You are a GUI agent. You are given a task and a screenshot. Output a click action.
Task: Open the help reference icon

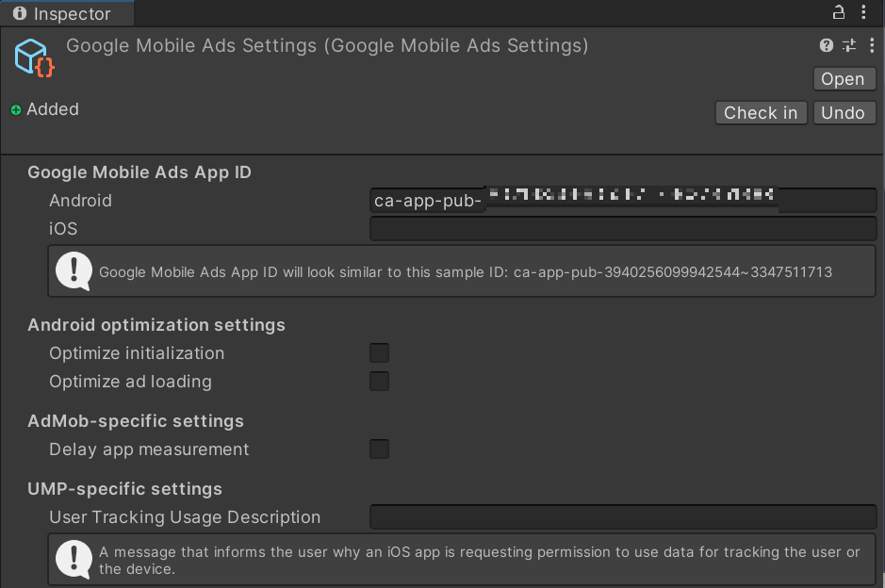pos(827,45)
